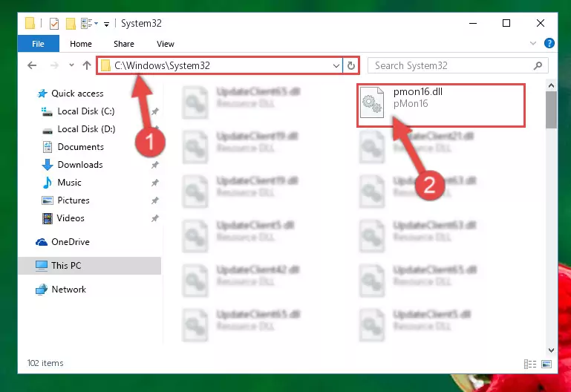Select Network in navigation pane
The height and width of the screenshot is (392, 571).
(68, 290)
